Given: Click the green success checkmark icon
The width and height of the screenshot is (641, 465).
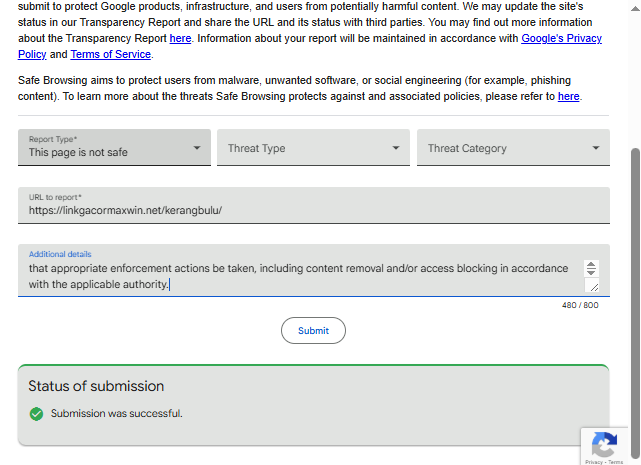Looking at the screenshot, I should 36,414.
